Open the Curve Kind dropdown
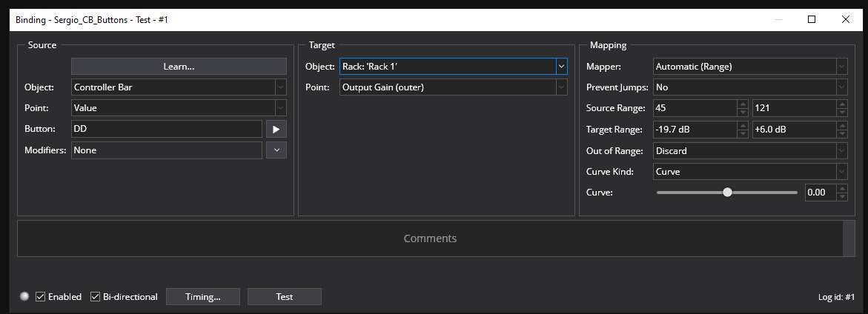 (x=841, y=172)
